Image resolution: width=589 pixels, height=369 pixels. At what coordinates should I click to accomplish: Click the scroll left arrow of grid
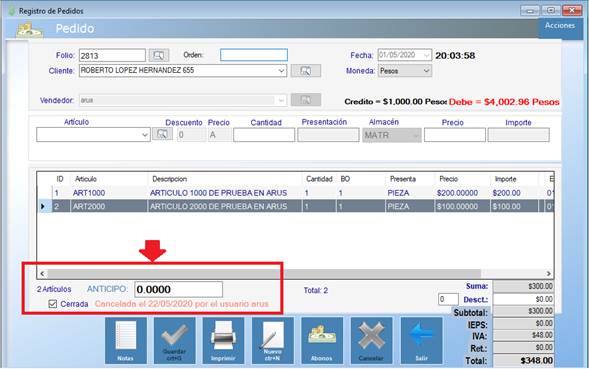tap(42, 274)
